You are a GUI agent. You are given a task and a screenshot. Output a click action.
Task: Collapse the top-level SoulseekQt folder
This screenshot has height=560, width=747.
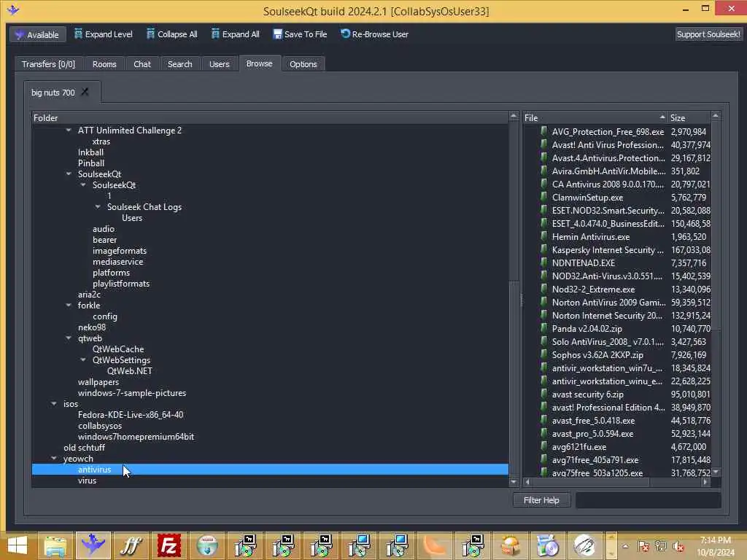click(x=69, y=174)
